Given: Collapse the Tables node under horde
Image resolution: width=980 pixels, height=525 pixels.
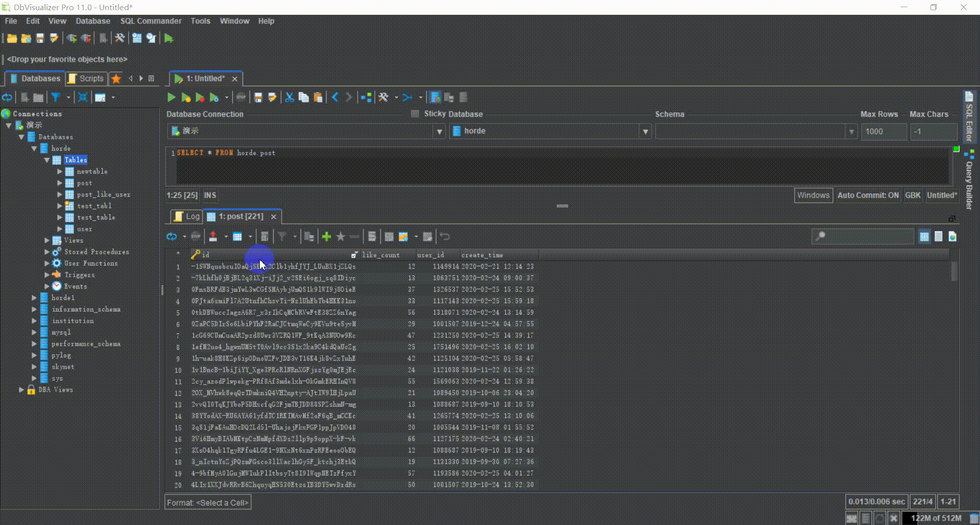Looking at the screenshot, I should 47,159.
